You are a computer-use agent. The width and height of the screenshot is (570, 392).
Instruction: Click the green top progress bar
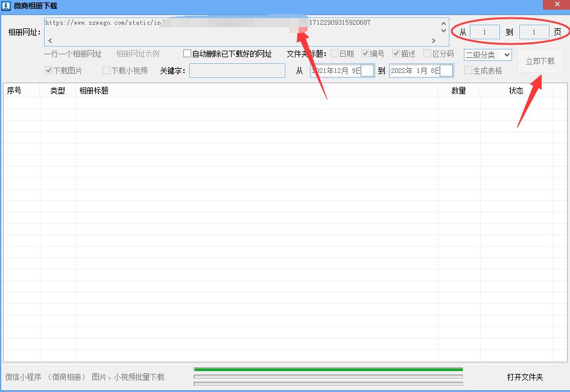(328, 370)
